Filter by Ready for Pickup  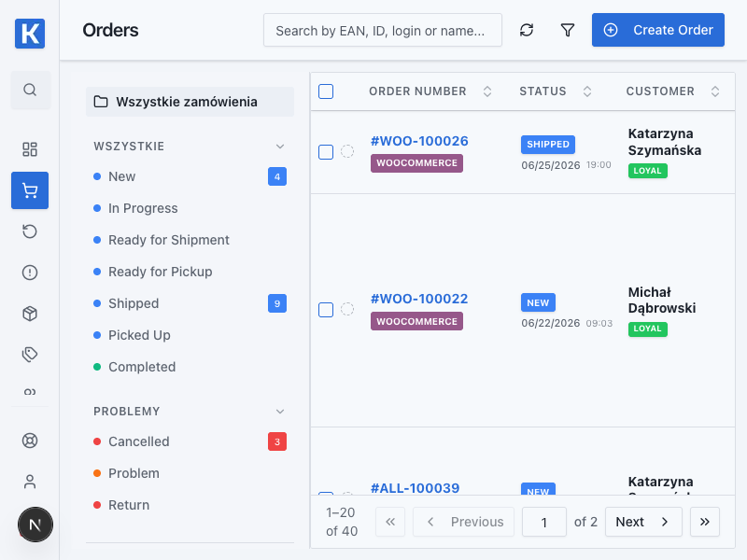point(190,272)
